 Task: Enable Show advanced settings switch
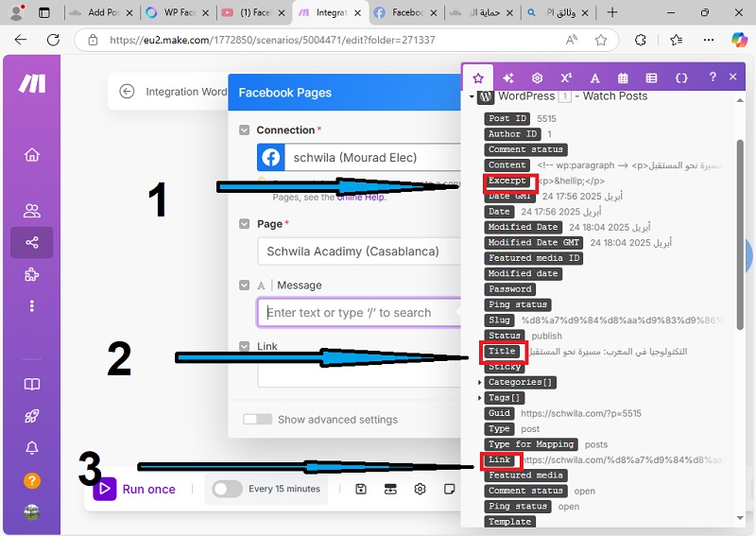point(257,419)
